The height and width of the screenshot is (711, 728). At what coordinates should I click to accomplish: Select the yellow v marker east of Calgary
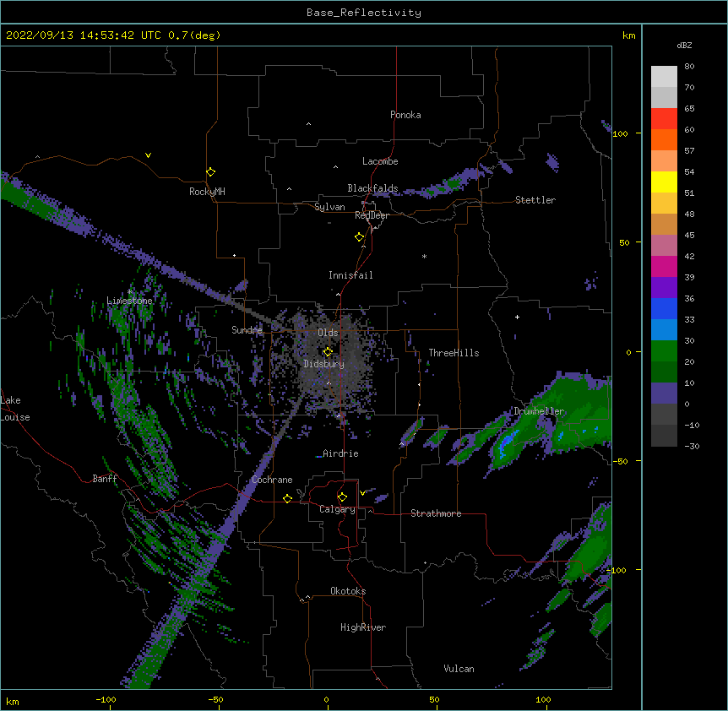(x=362, y=492)
